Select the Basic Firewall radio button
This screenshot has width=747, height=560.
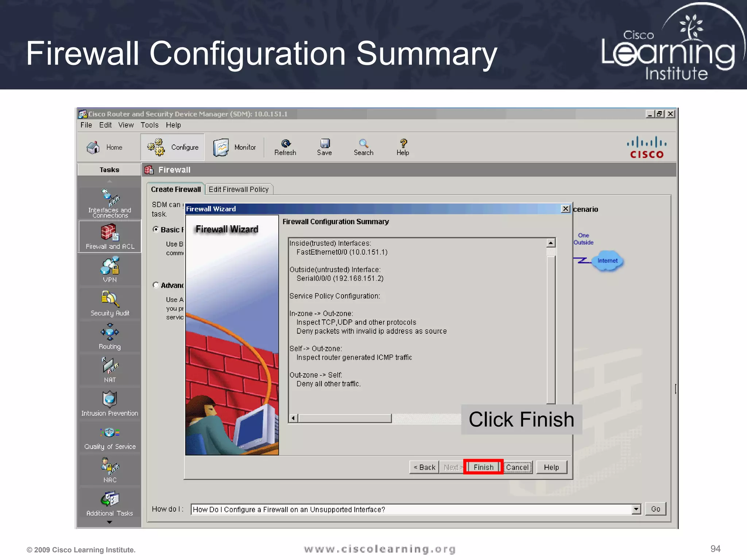[156, 229]
